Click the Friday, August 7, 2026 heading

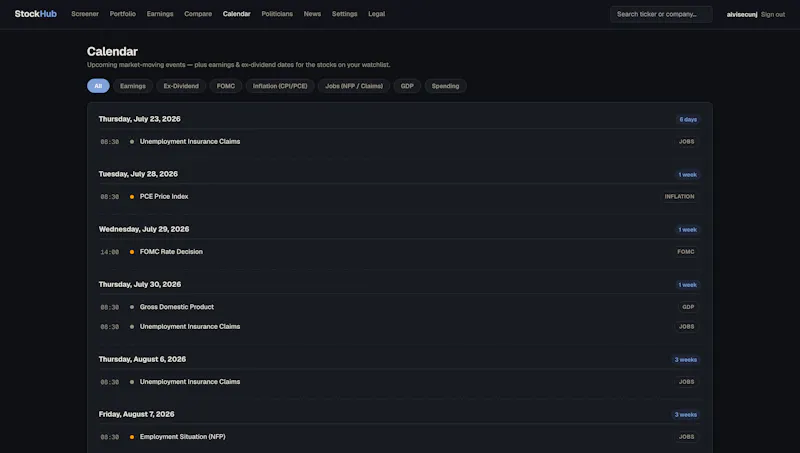(x=136, y=414)
